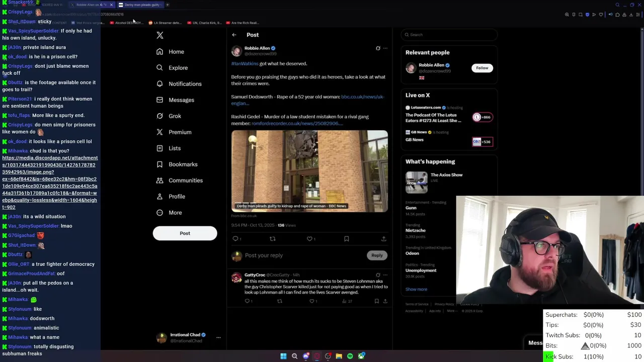Open Robbie Allen's avatar on the post

(236, 51)
